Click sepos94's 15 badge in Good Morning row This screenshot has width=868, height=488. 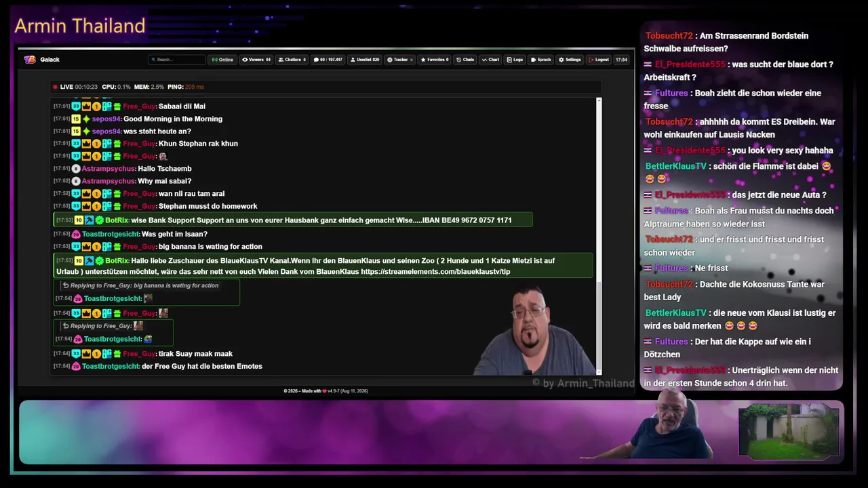pyautogui.click(x=76, y=119)
